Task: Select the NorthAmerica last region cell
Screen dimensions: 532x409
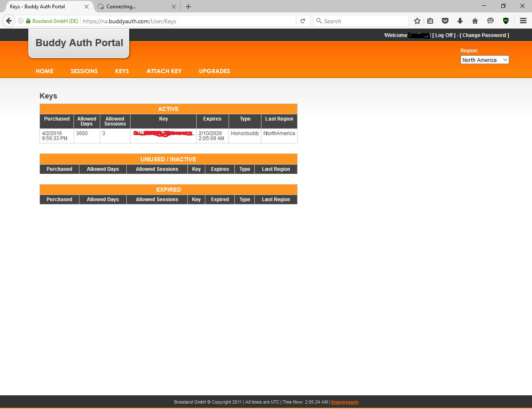Action: tap(279, 136)
